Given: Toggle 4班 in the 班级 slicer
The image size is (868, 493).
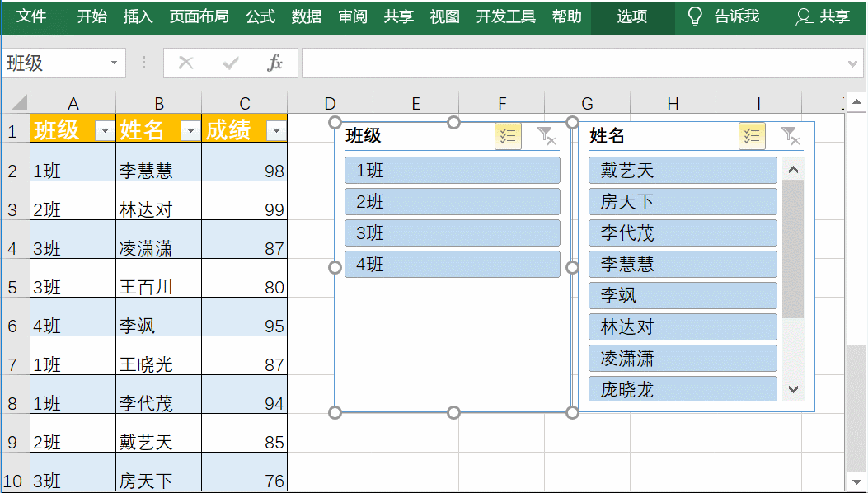Looking at the screenshot, I should click(x=452, y=264).
